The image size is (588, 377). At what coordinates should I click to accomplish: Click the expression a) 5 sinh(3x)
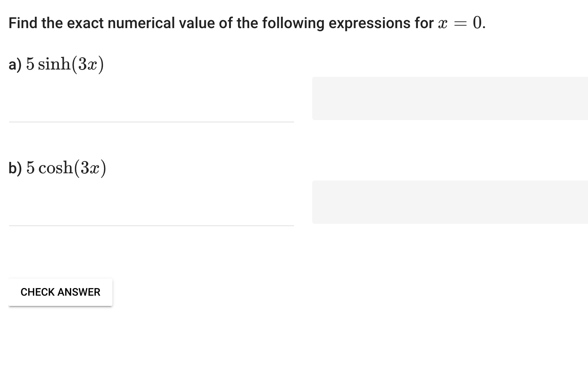point(56,63)
